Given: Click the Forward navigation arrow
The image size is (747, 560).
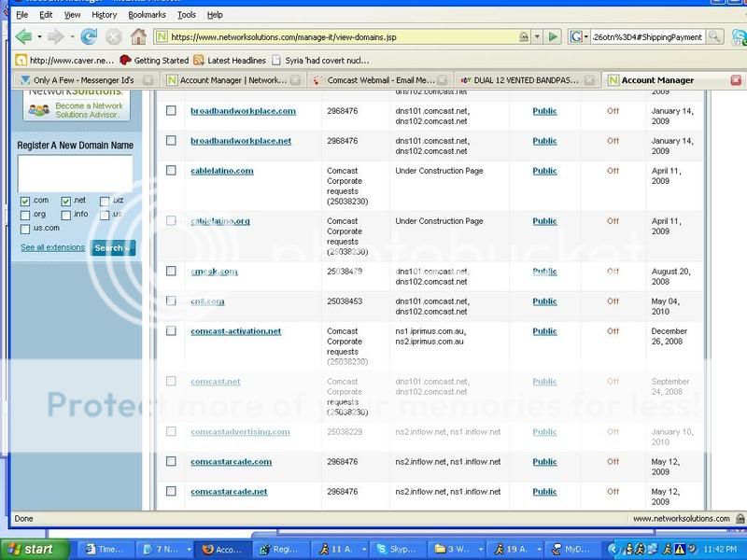Looking at the screenshot, I should (x=56, y=36).
